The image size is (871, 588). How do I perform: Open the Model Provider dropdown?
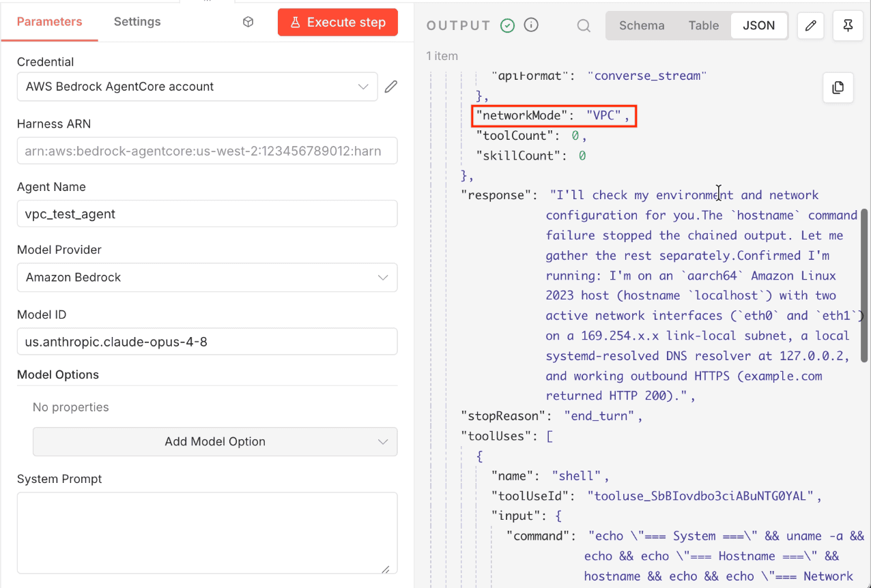(207, 278)
